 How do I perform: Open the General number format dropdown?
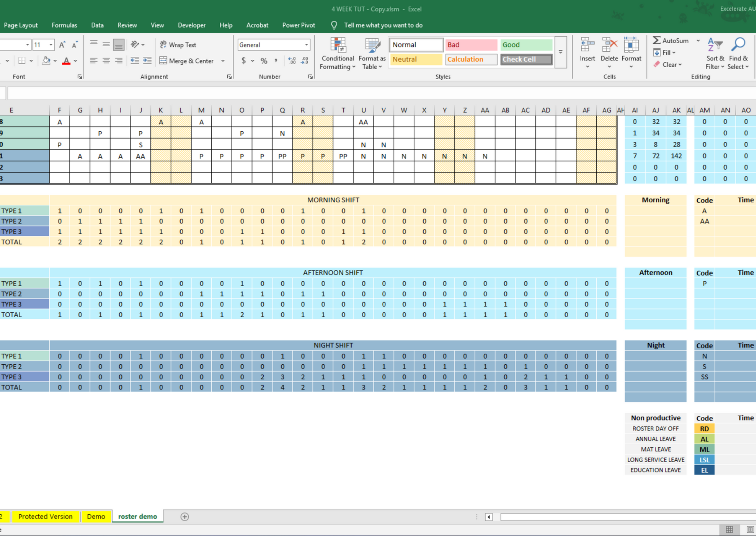click(x=307, y=45)
